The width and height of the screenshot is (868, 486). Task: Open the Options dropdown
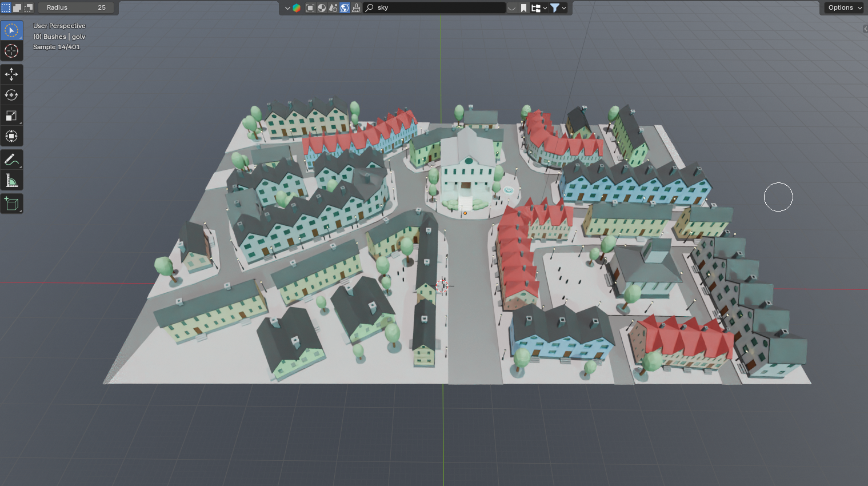pyautogui.click(x=844, y=7)
